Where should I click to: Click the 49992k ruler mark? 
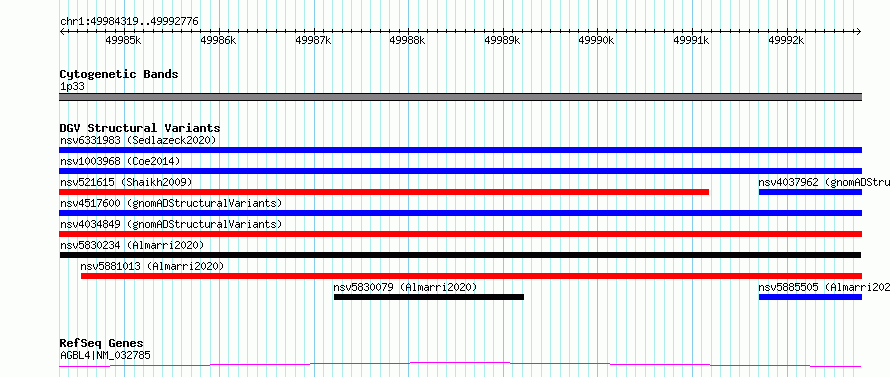tap(786, 41)
